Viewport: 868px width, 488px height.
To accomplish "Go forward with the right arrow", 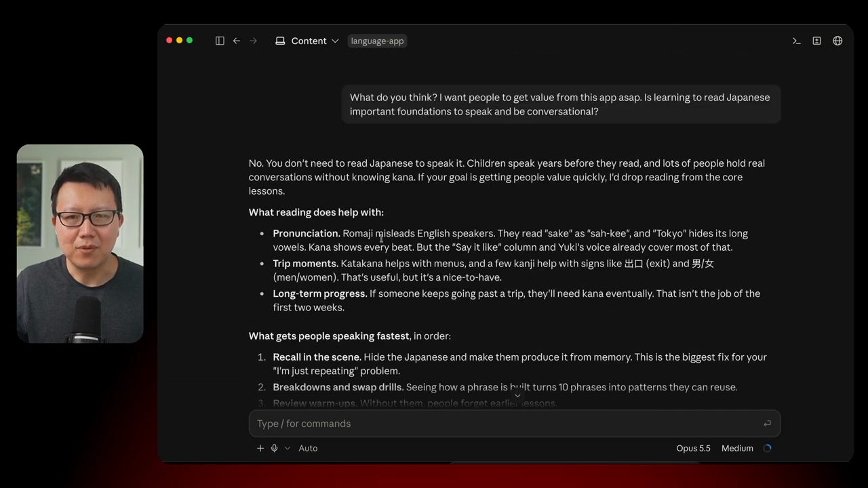I will 254,41.
